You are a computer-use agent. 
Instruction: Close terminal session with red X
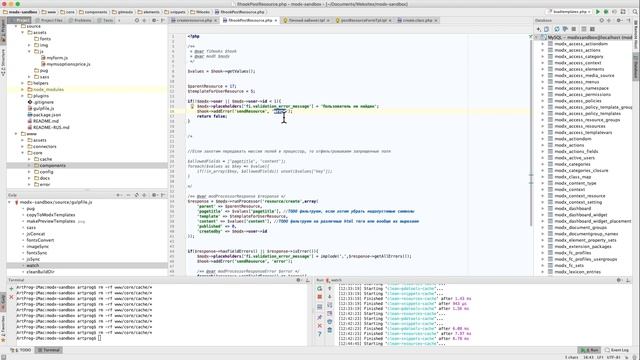(x=11, y=297)
